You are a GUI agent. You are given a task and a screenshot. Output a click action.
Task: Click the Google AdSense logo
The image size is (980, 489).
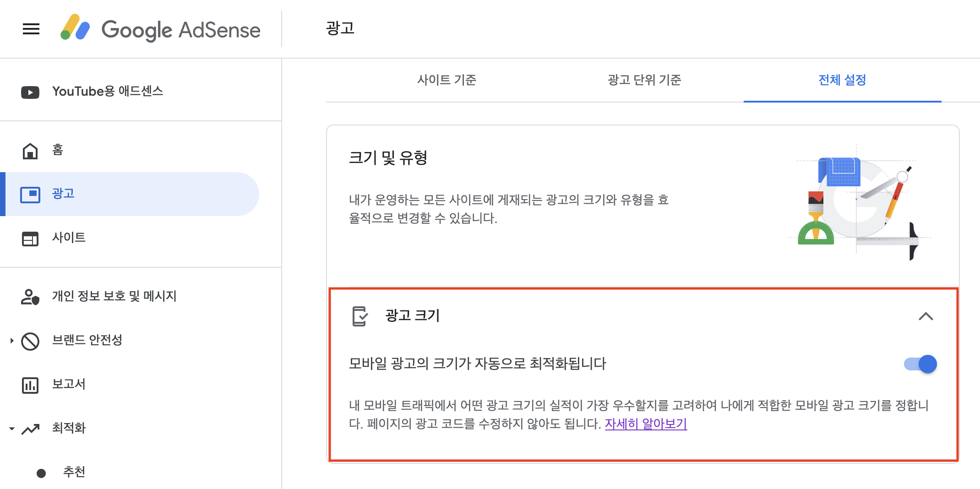(160, 29)
